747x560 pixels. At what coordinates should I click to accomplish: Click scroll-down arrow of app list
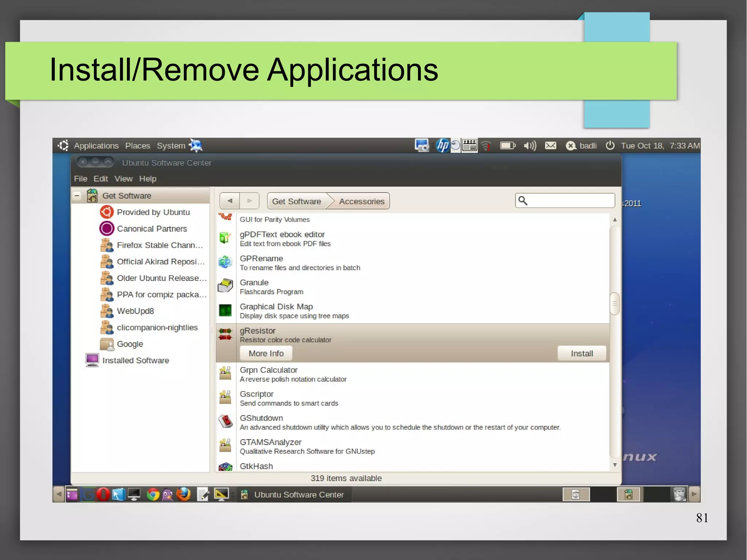615,465
